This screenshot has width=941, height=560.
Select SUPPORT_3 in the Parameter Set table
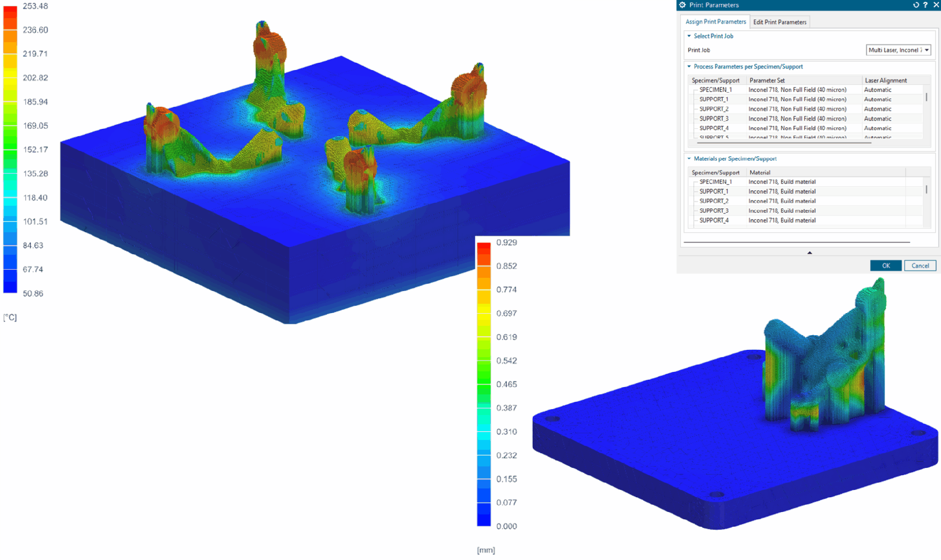pos(714,118)
